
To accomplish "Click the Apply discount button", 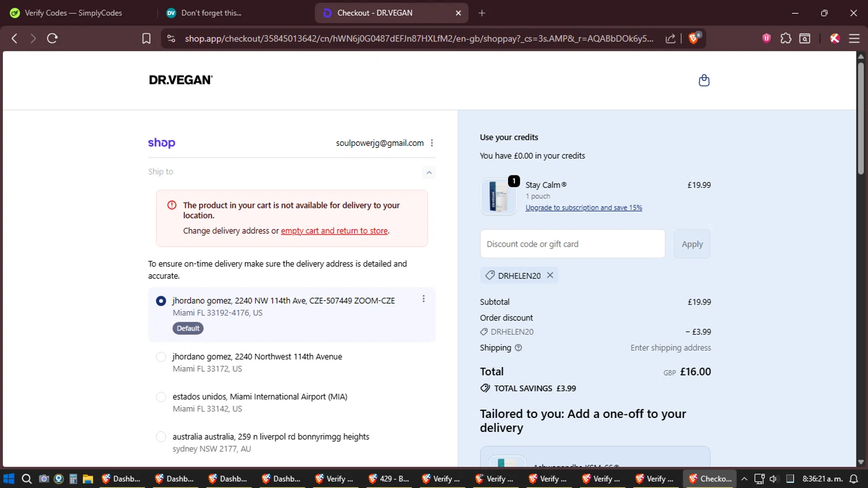I will pos(692,244).
